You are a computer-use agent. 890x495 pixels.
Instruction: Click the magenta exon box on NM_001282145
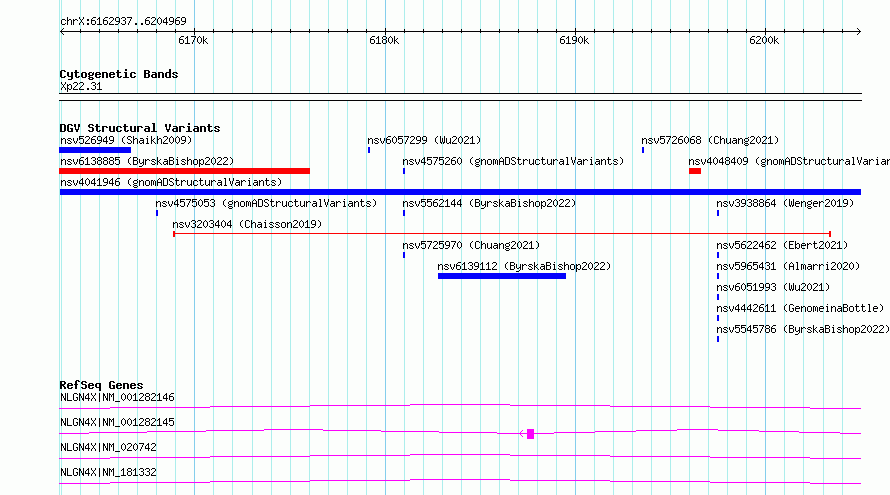(x=530, y=434)
